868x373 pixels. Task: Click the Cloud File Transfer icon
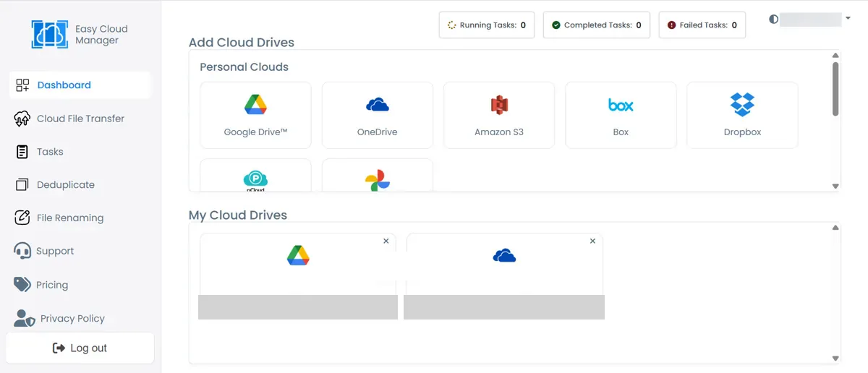pyautogui.click(x=22, y=119)
